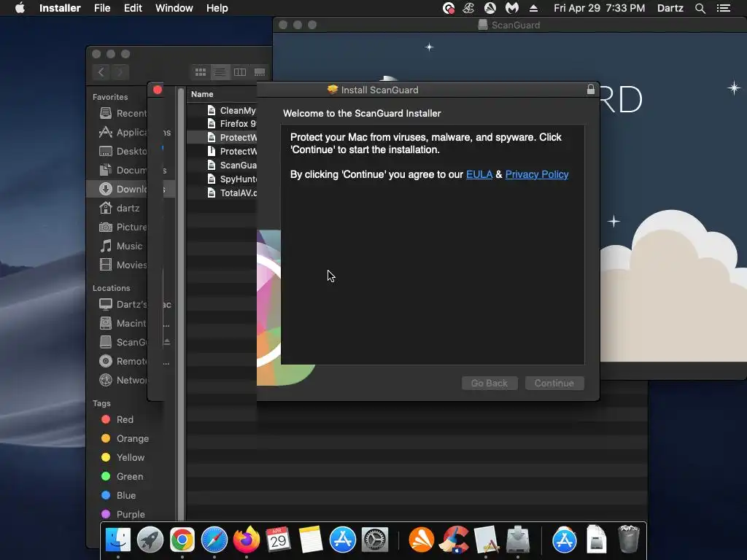Viewport: 747px width, 560px height.
Task: Open Calendar from the Dock
Action: tap(278, 540)
